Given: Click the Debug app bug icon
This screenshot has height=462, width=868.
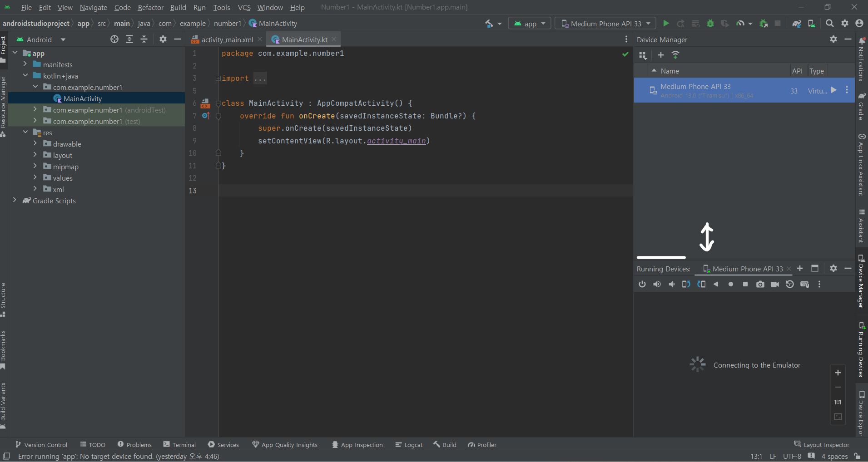Looking at the screenshot, I should tap(710, 24).
